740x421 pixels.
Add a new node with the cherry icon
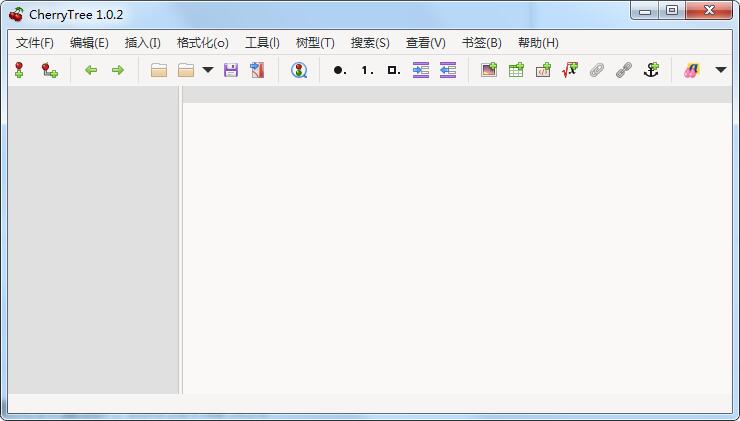(19, 70)
